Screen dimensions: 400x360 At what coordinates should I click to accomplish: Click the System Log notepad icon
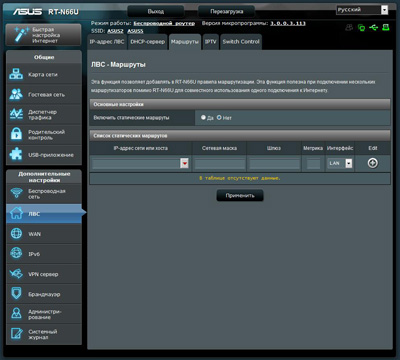click(16, 334)
